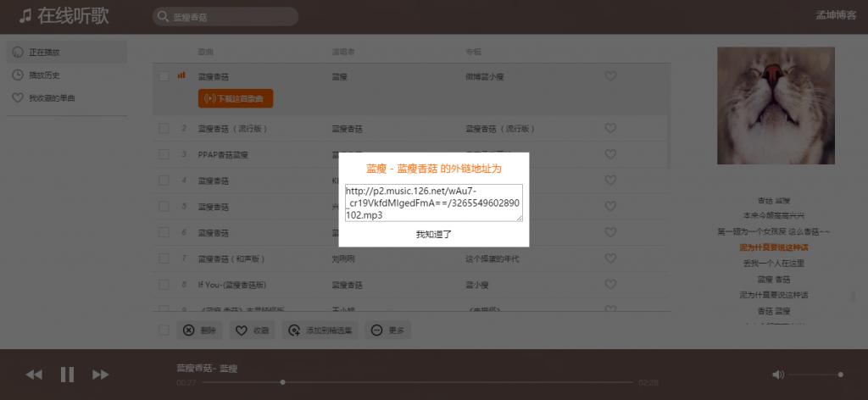Viewport: 868px width, 400px height.
Task: Open the 更多 options button
Action: (x=387, y=331)
